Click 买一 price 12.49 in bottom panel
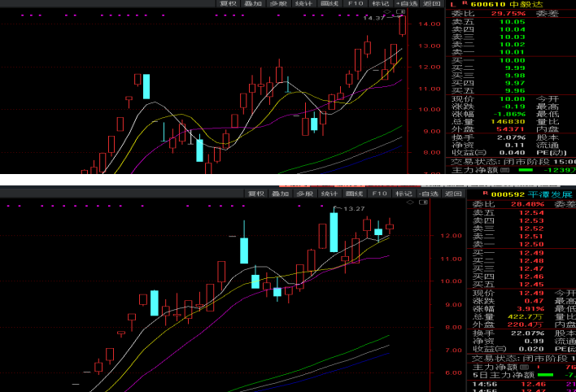This screenshot has width=576, height=392. [530, 253]
